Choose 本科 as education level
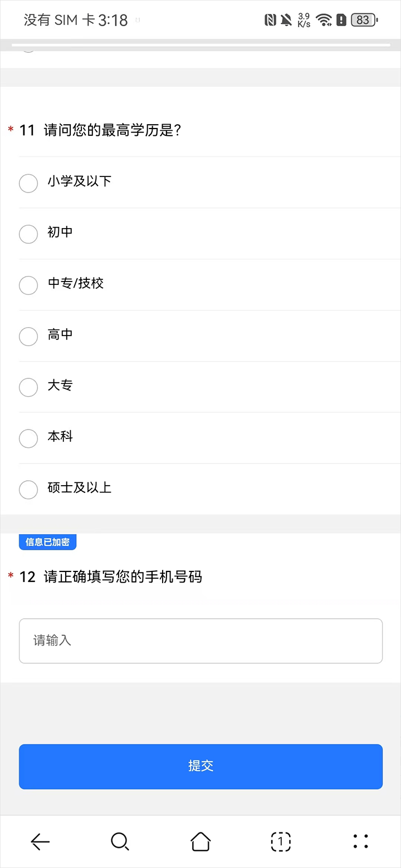401x868 pixels. 28,438
